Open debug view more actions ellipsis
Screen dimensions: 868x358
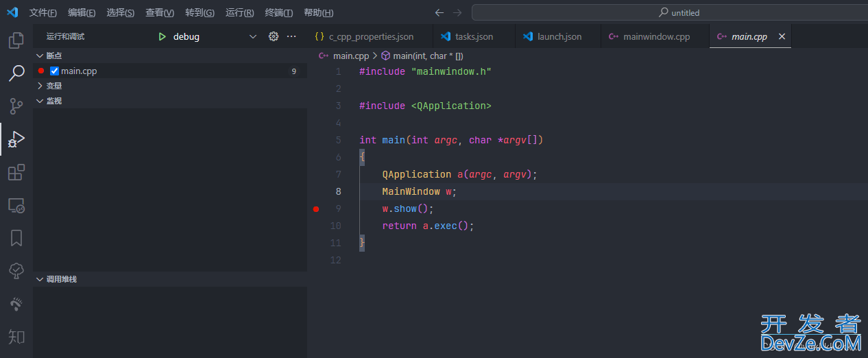click(x=291, y=36)
